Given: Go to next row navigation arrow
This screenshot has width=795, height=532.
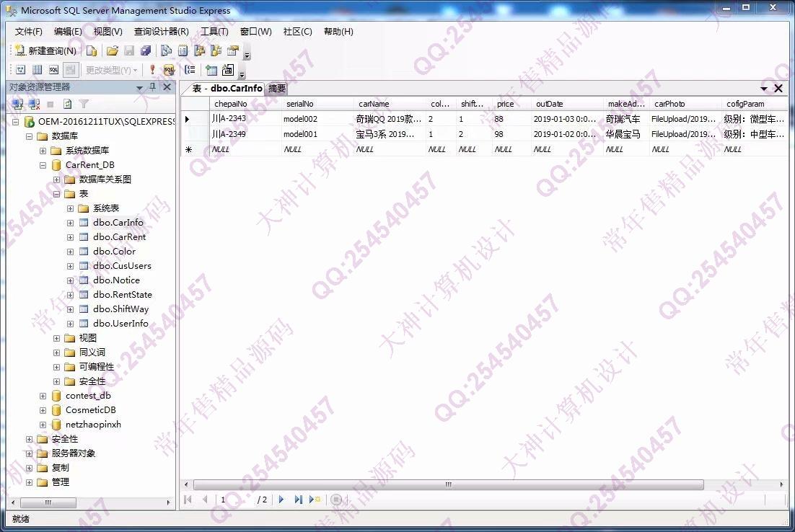Looking at the screenshot, I should [x=281, y=500].
